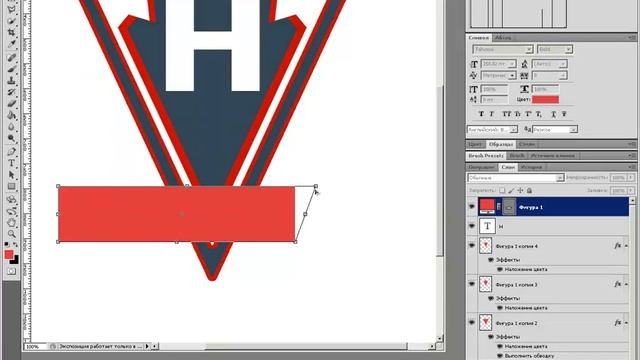Open the leading dropdown
Image resolution: width=640 pixels, height=360 pixels.
coord(563,64)
